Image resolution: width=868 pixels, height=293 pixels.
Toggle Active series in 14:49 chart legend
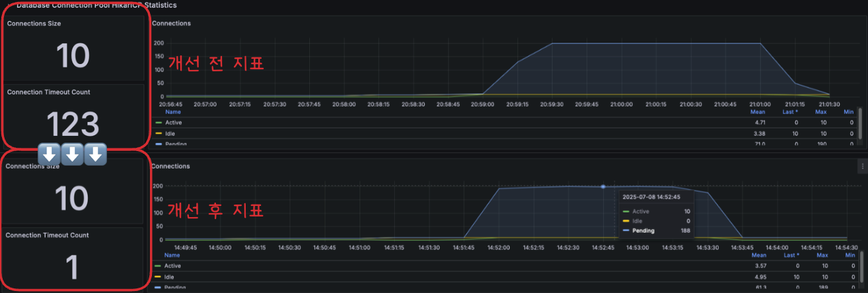tap(174, 266)
